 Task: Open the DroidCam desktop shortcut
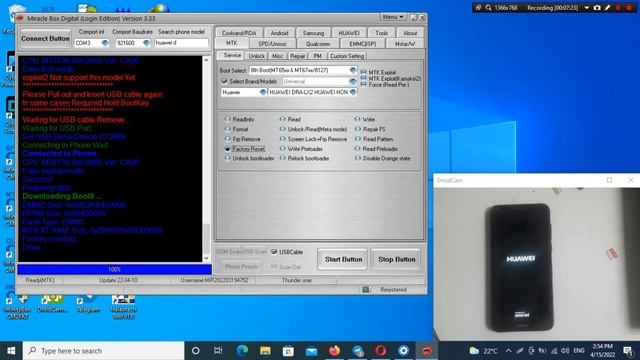52,303
